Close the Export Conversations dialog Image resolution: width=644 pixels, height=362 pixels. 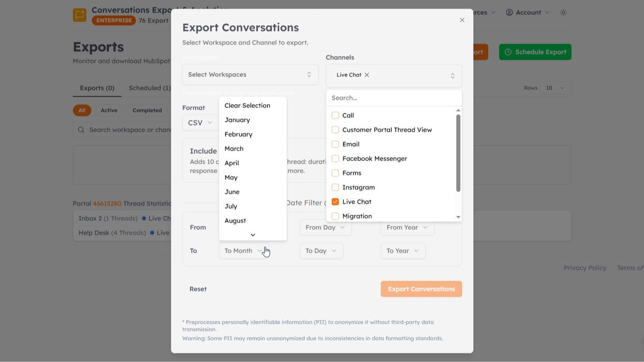coord(462,20)
